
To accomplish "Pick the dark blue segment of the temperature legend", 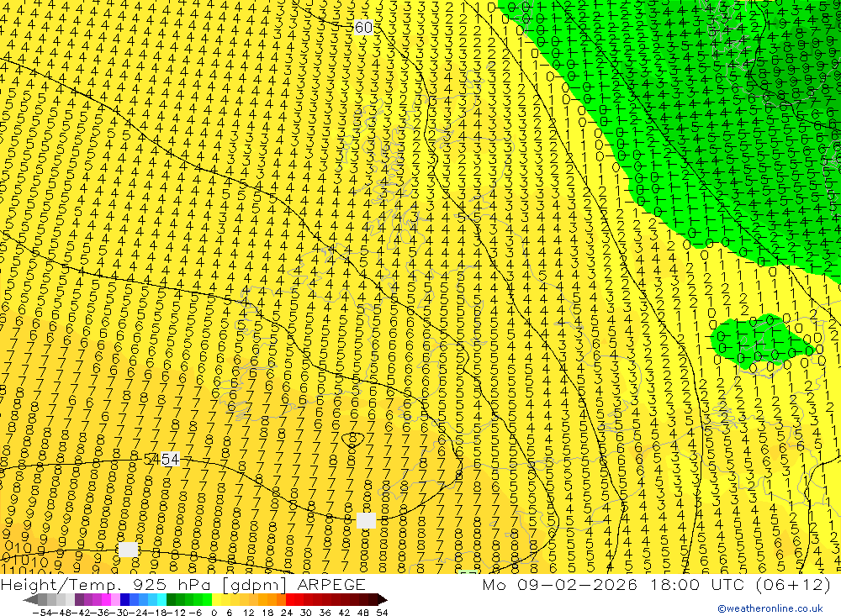I will click(x=124, y=600).
